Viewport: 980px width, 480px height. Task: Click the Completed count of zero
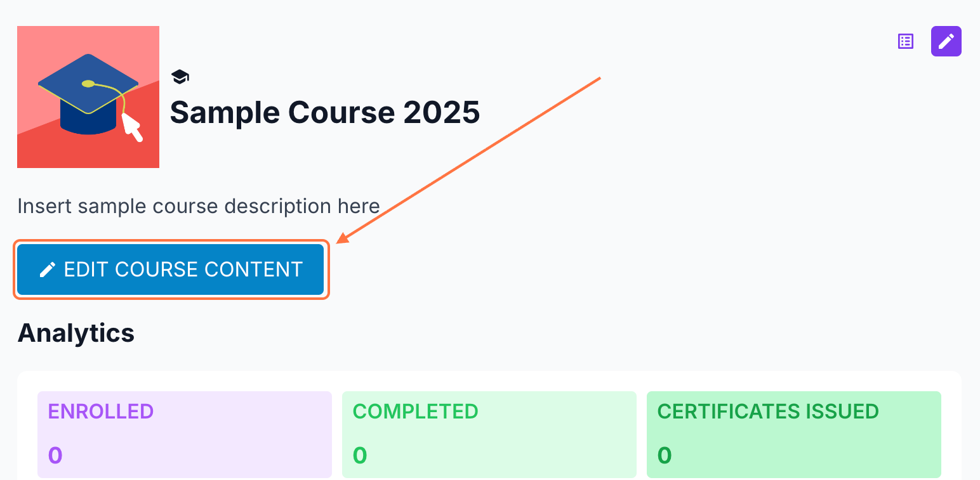pyautogui.click(x=360, y=455)
